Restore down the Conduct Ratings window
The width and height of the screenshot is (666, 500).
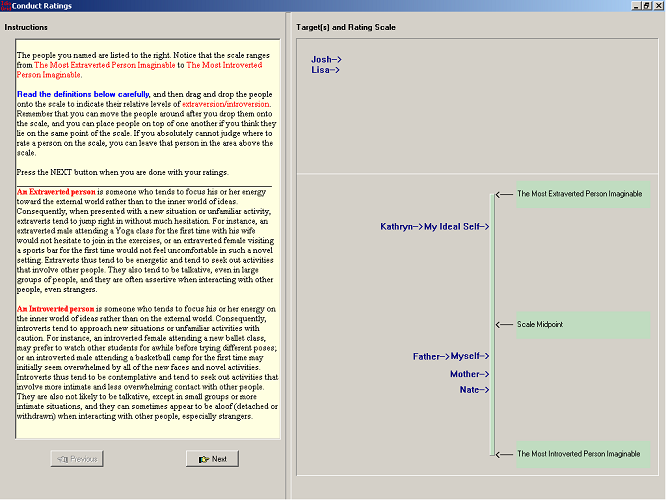[x=646, y=6]
